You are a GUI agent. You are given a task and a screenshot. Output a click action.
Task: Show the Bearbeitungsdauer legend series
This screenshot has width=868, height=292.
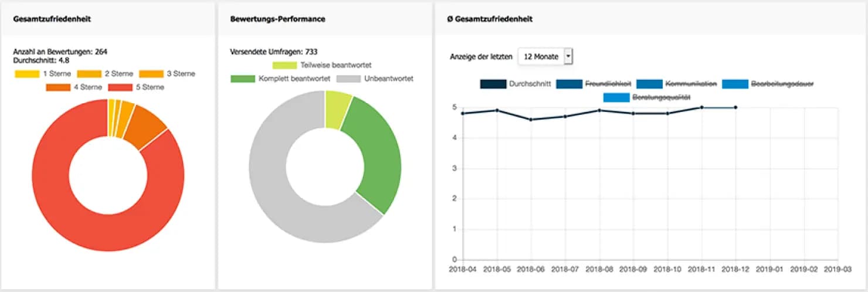(x=768, y=84)
